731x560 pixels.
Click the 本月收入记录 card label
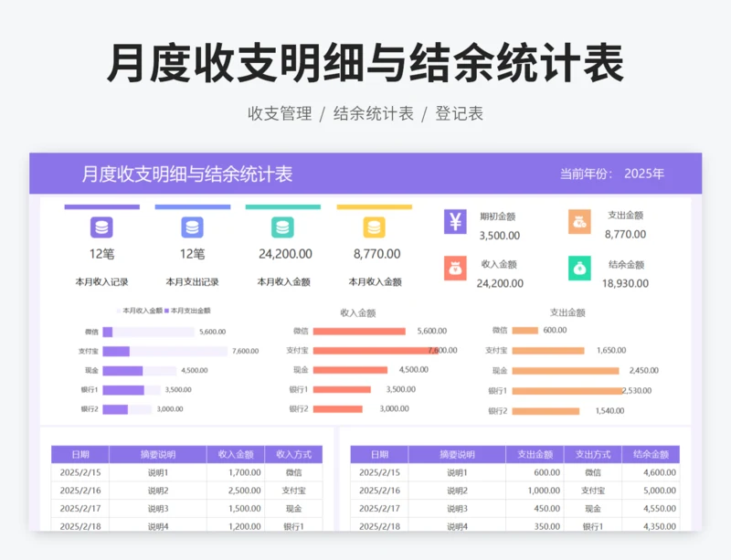pyautogui.click(x=101, y=282)
